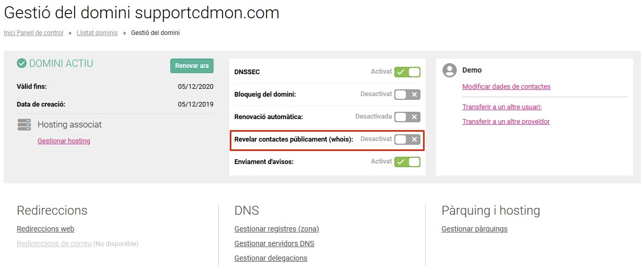Open Redireccions web link
This screenshot has width=644, height=268.
tap(45, 229)
